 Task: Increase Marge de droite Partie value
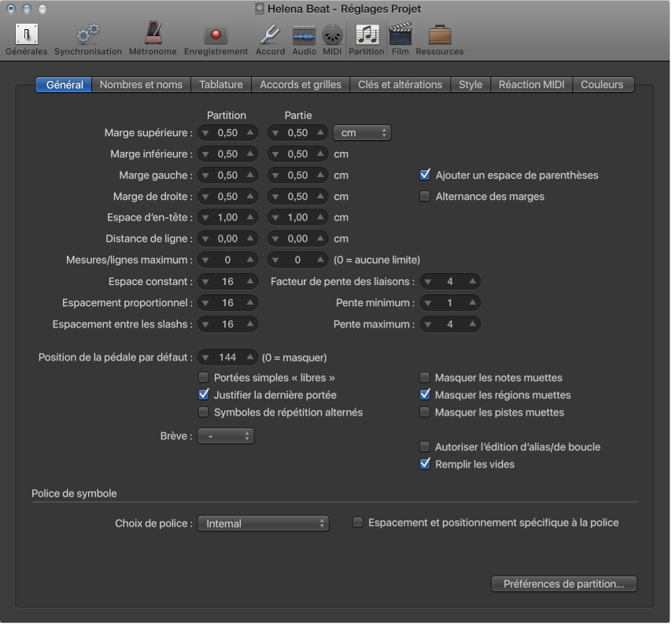coord(320,196)
